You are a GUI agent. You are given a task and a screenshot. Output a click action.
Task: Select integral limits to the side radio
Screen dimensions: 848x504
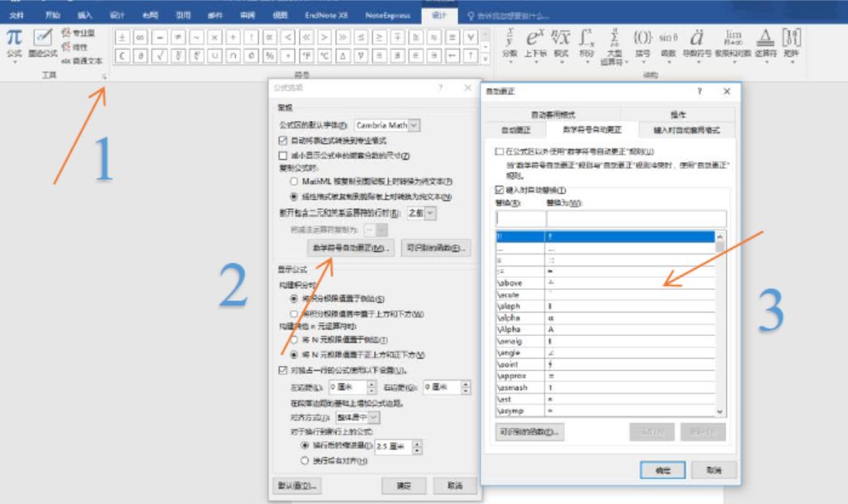click(x=293, y=299)
